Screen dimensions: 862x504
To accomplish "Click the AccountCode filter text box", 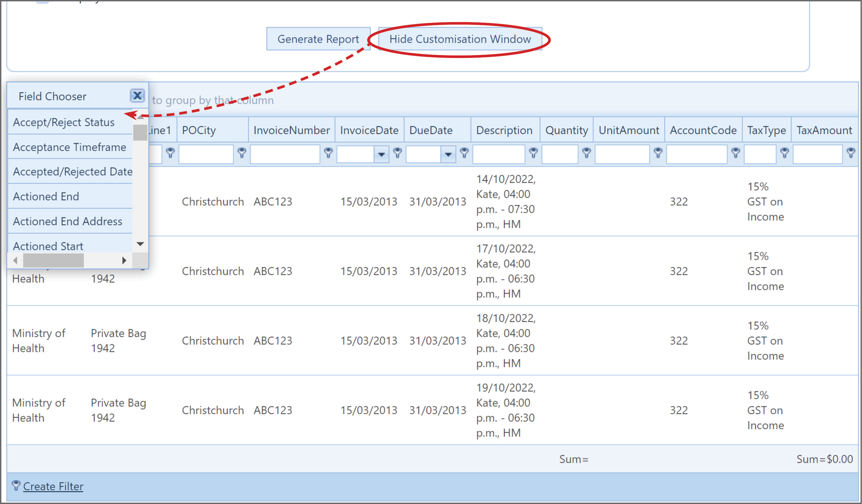I will 697,154.
